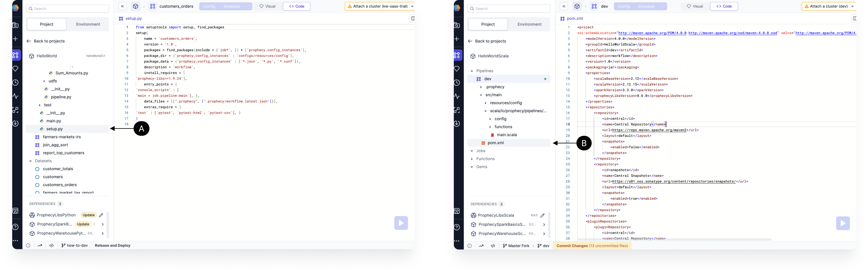Click the plus create icon in left window sidebar

point(16,39)
